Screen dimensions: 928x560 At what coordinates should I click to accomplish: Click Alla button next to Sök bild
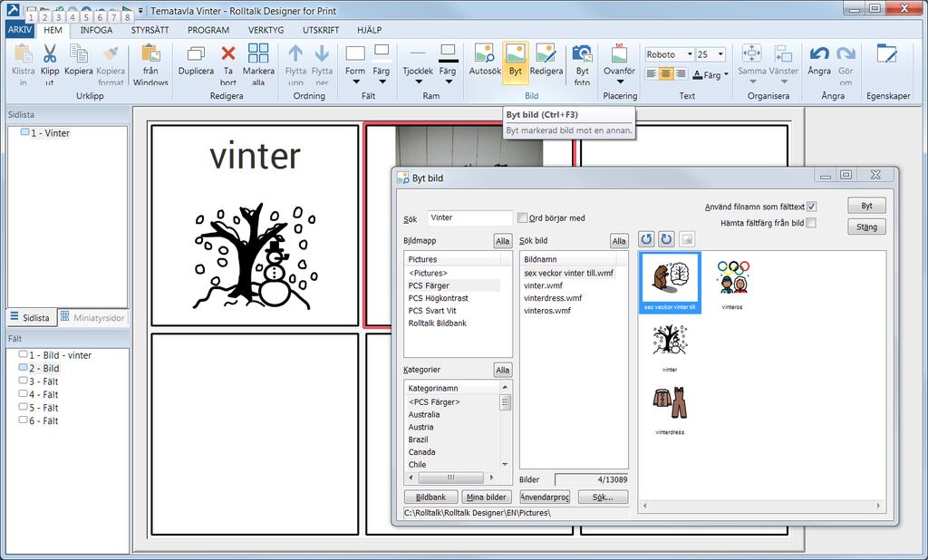click(618, 241)
